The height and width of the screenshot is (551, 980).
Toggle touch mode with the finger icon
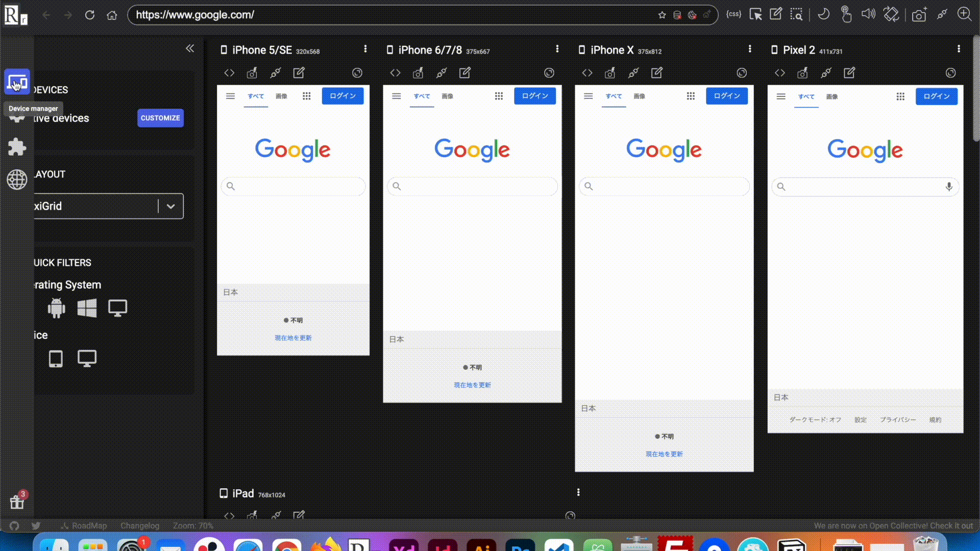click(846, 14)
